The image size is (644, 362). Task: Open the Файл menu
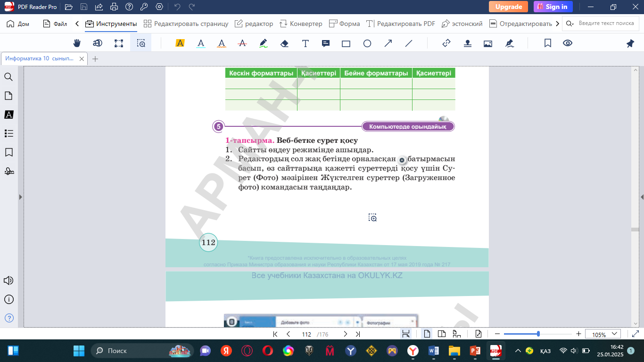[55, 24]
